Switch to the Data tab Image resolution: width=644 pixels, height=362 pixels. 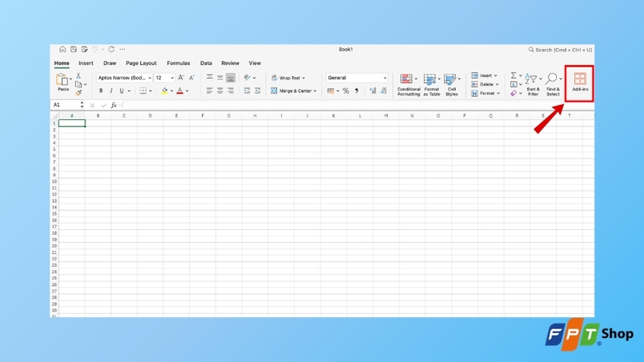pos(206,64)
